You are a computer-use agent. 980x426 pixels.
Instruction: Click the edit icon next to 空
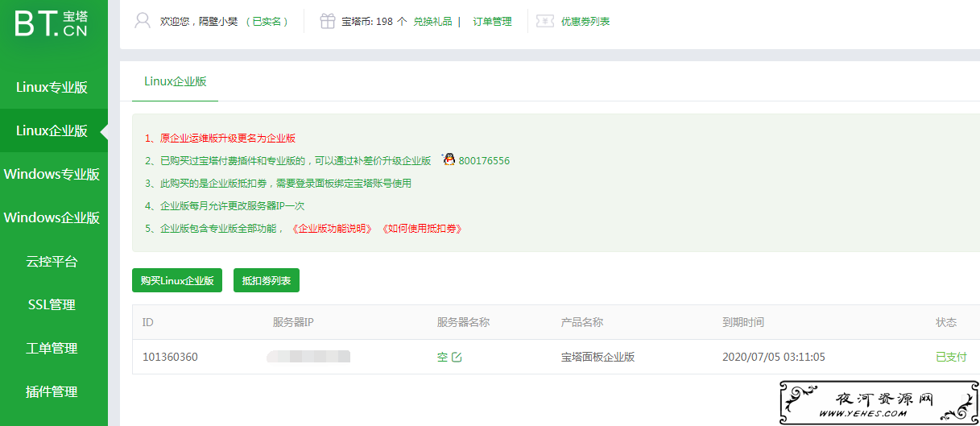point(457,357)
